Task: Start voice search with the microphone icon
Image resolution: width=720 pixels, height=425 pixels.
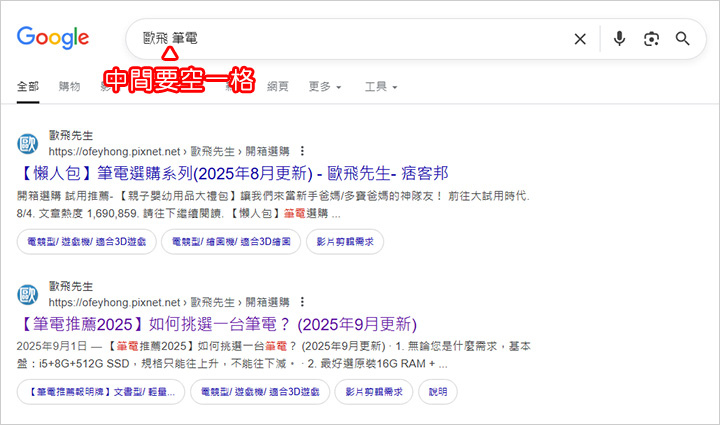Action: pos(619,39)
